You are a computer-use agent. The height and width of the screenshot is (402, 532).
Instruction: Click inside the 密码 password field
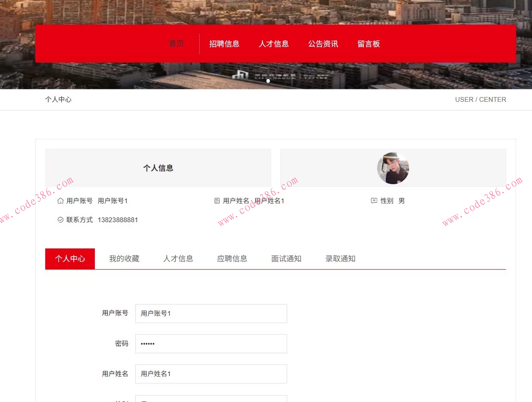click(211, 343)
